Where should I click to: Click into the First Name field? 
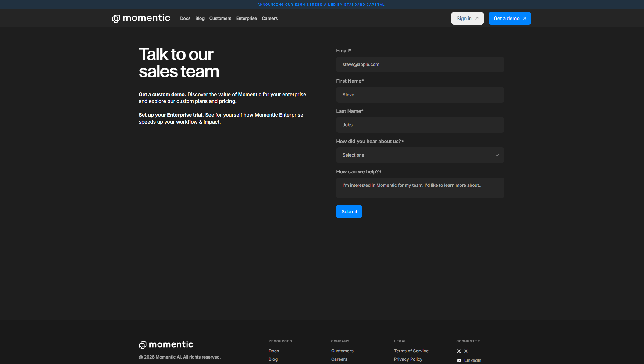click(x=420, y=95)
